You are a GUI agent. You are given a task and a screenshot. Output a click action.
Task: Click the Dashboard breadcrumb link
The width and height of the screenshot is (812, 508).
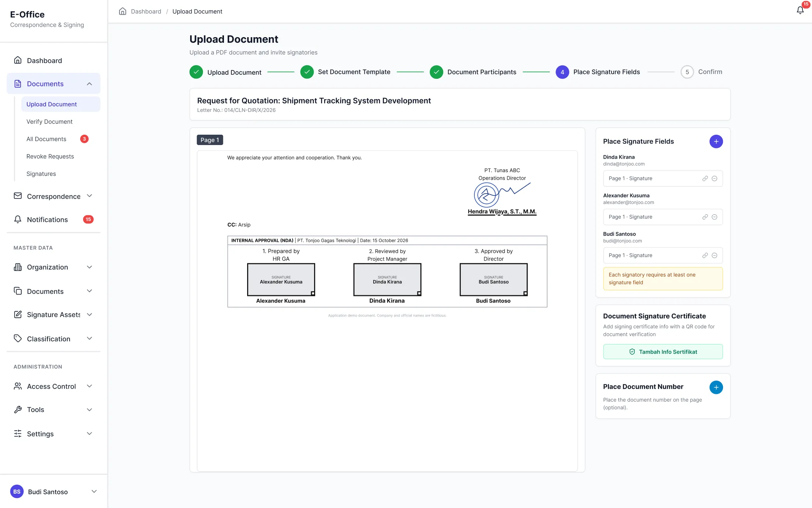click(x=146, y=11)
